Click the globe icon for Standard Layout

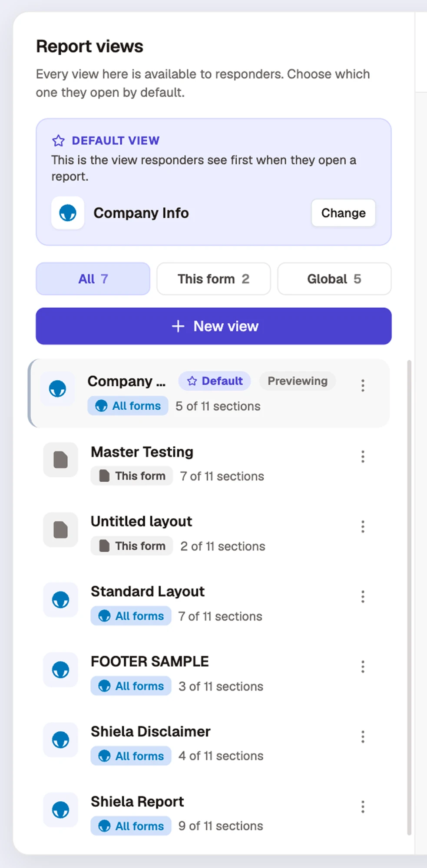click(x=60, y=600)
